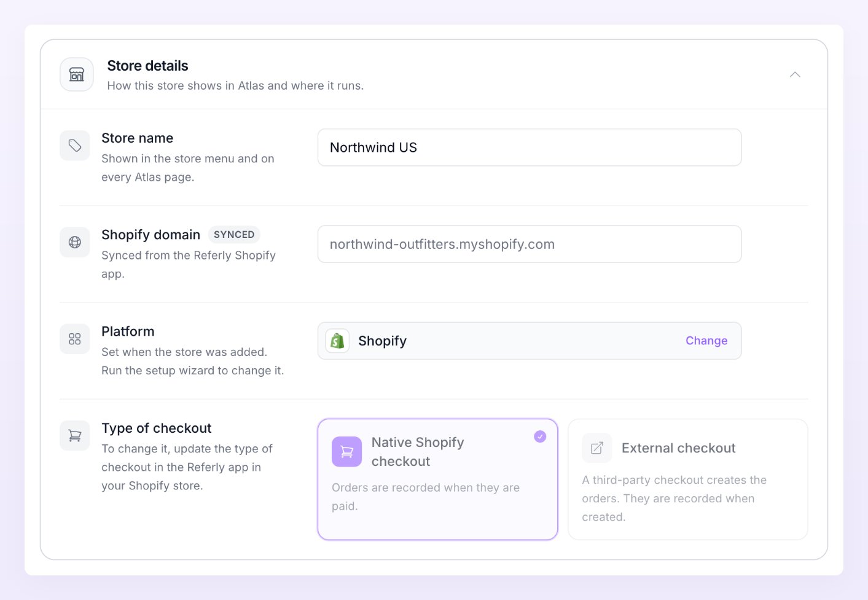Screen dimensions: 868x600
Task: Click the Change link in Platform field
Action: (x=706, y=341)
